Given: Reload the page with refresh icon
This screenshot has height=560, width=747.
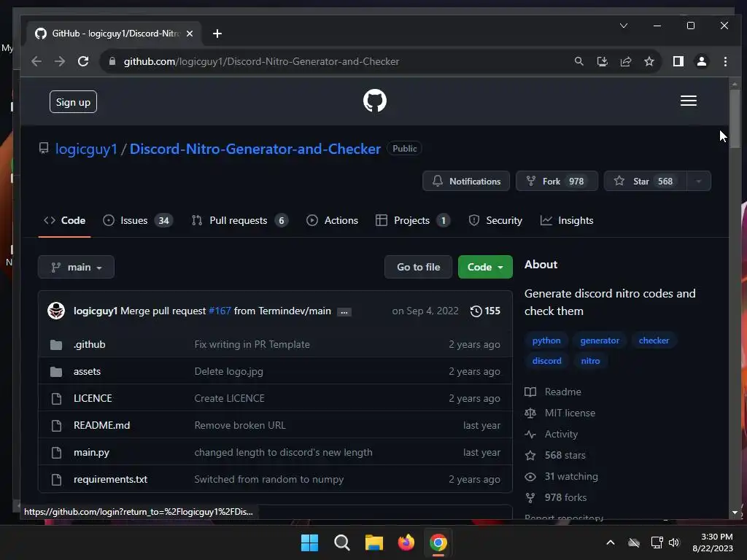Looking at the screenshot, I should coord(83,61).
